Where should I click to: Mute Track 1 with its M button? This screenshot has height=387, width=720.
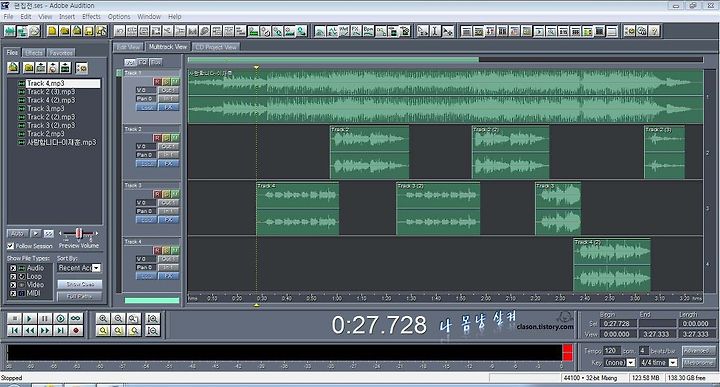[175, 81]
